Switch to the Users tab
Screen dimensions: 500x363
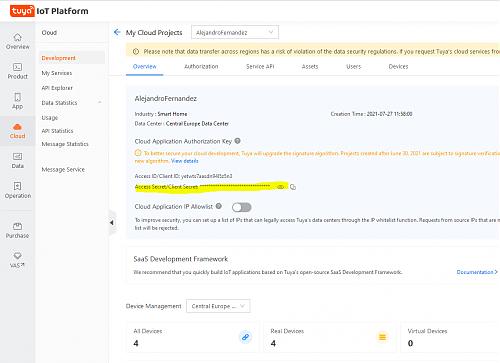[354, 66]
